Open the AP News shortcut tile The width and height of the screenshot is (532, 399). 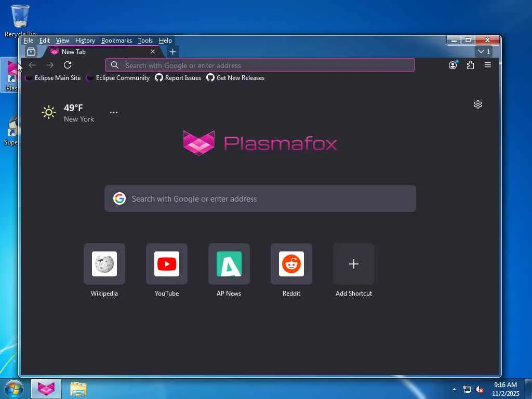(x=229, y=264)
